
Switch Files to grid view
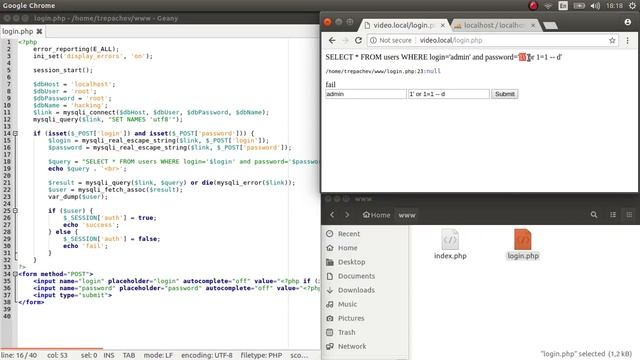click(x=629, y=215)
